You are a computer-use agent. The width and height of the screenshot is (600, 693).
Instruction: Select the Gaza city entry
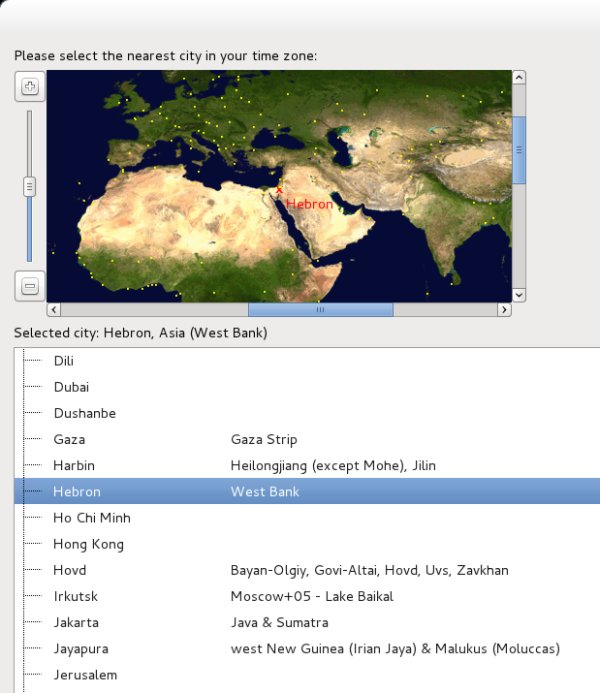click(69, 439)
